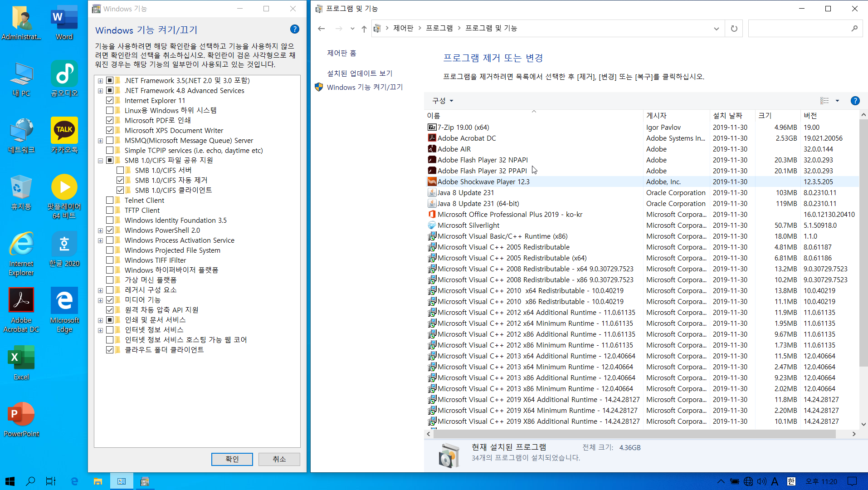Click the back arrow in 프로그램 및 기능 window
The width and height of the screenshot is (868, 490).
point(322,29)
